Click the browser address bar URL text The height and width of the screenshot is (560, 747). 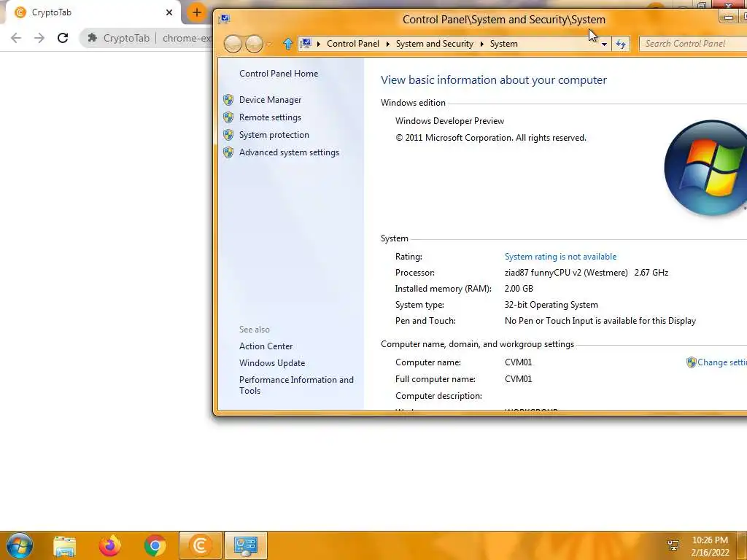pos(187,38)
